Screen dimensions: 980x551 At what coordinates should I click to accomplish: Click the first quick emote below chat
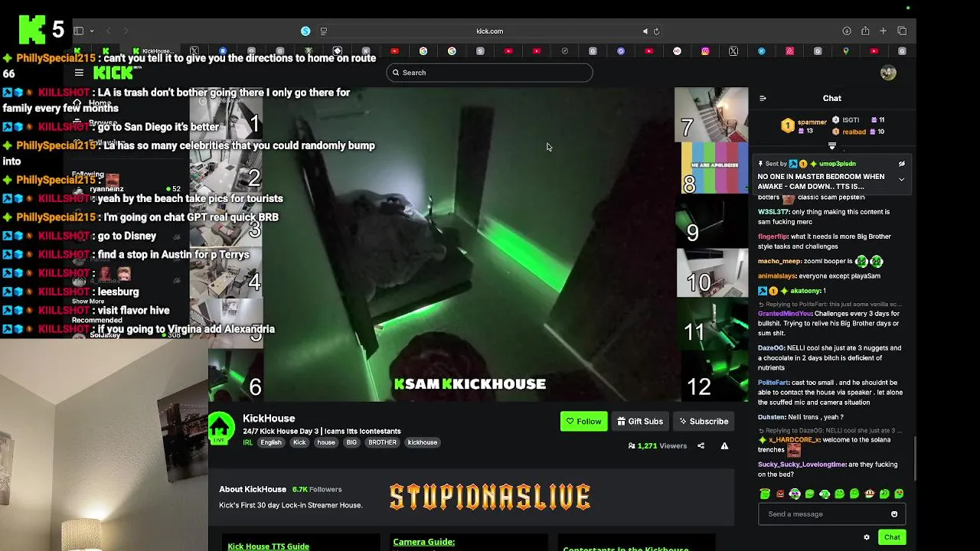pyautogui.click(x=764, y=494)
